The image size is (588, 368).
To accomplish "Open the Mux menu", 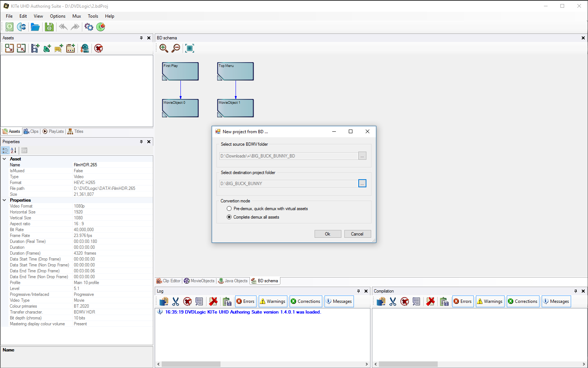I will tap(76, 16).
